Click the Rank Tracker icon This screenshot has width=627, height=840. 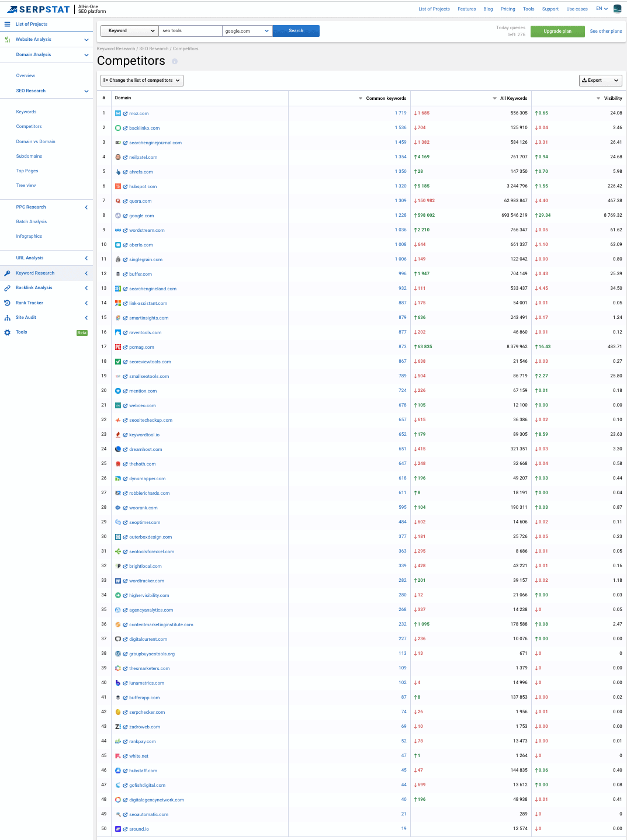pos(8,303)
